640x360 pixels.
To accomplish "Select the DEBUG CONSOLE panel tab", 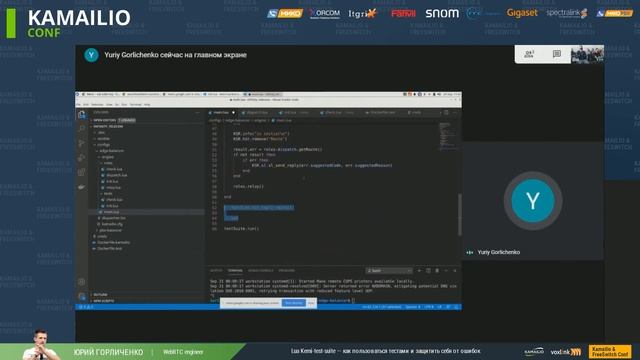I will click(261, 271).
